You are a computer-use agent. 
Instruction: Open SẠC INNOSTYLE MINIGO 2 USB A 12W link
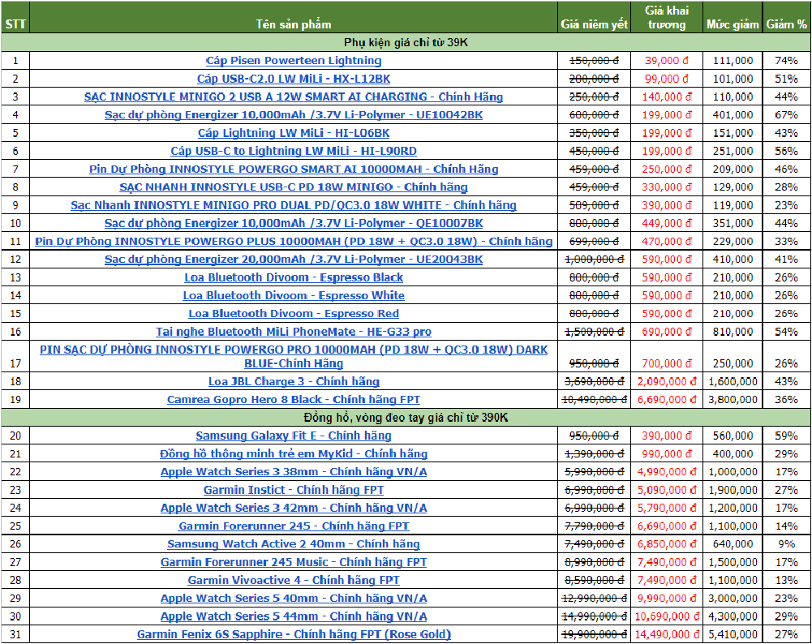[294, 97]
